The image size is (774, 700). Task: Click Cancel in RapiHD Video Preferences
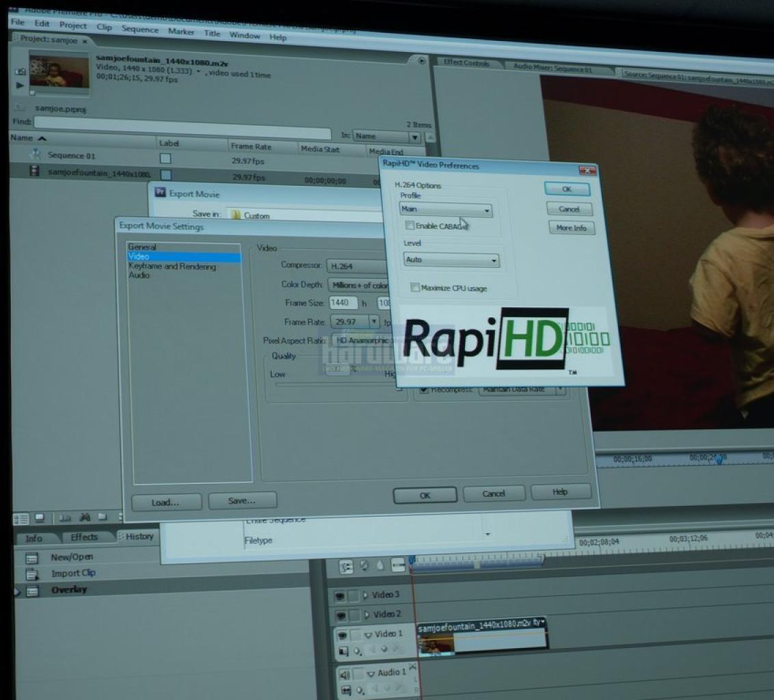569,208
